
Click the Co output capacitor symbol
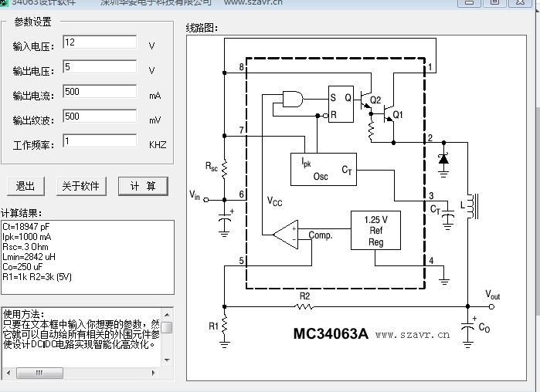pyautogui.click(x=467, y=326)
